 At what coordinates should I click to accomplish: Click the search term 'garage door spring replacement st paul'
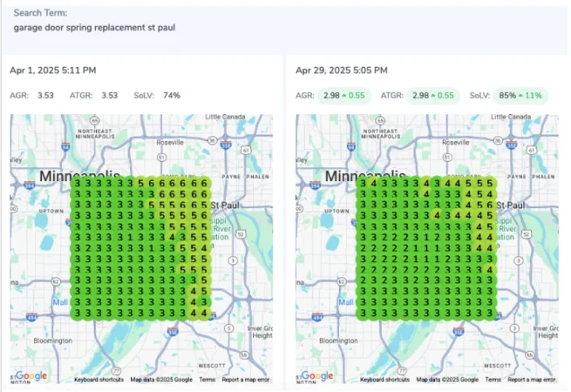click(x=94, y=28)
